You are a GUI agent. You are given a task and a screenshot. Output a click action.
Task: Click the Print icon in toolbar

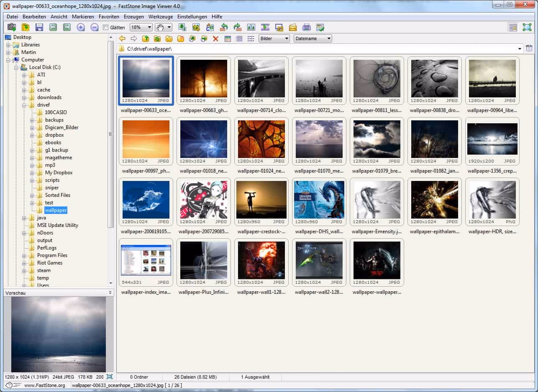pyautogui.click(x=307, y=27)
